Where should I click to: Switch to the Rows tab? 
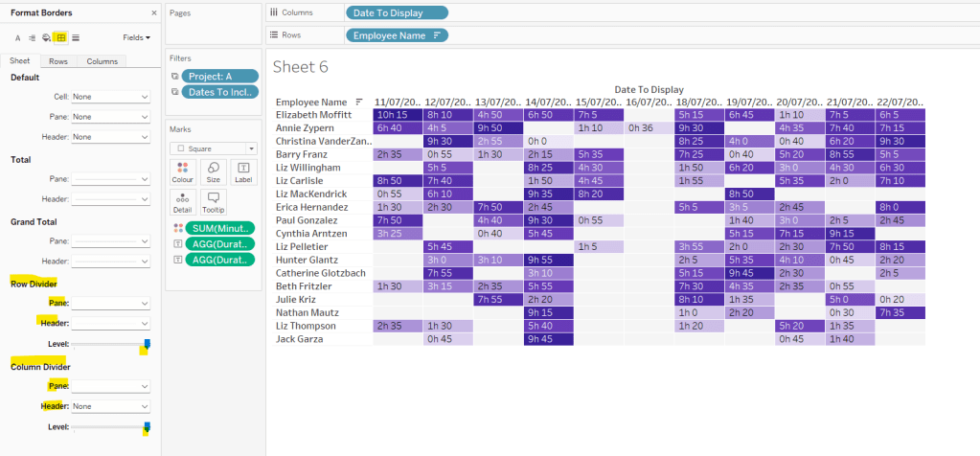point(58,61)
